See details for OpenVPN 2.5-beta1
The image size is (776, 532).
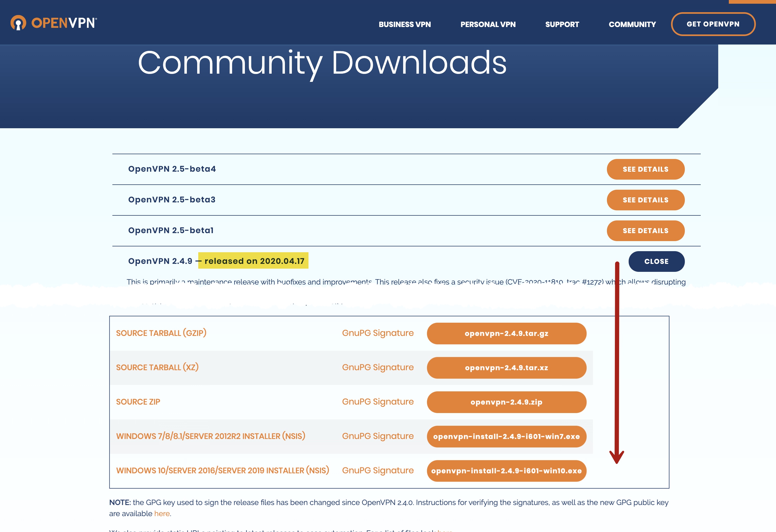point(645,230)
